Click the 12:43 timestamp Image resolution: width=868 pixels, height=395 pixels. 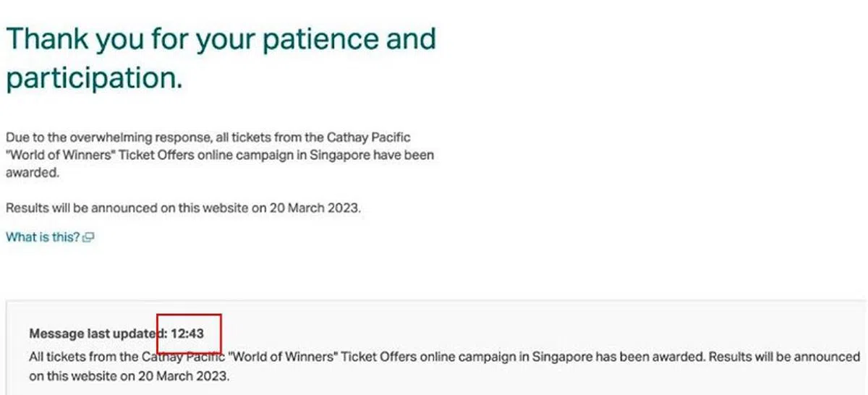188,334
